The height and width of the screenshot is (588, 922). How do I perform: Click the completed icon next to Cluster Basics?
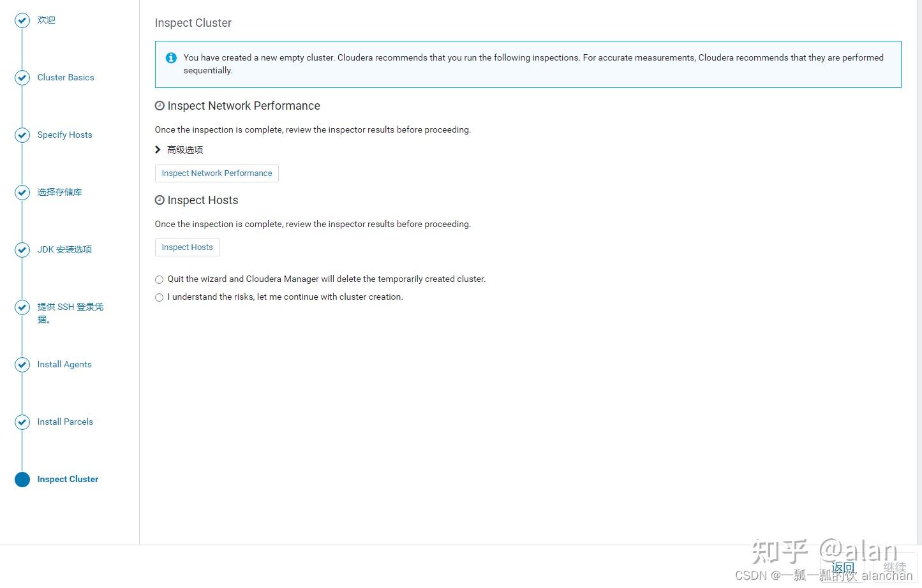click(x=22, y=77)
